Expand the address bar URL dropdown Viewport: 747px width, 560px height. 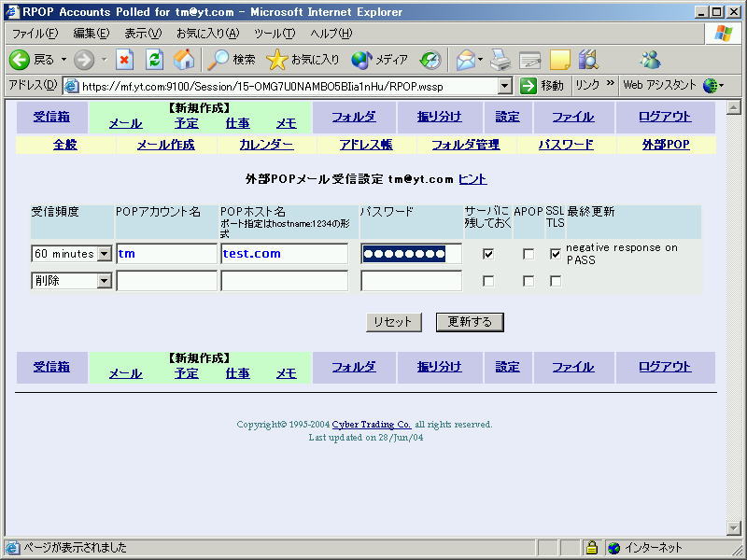click(x=505, y=86)
